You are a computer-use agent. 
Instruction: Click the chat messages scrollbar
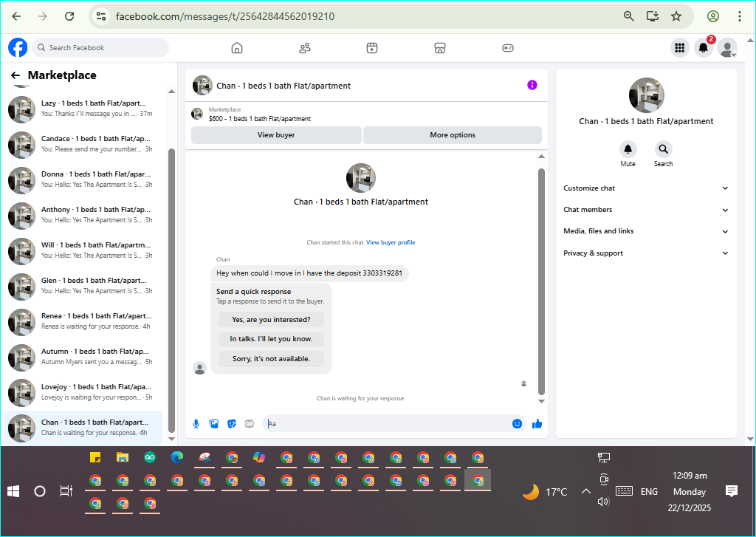point(541,281)
